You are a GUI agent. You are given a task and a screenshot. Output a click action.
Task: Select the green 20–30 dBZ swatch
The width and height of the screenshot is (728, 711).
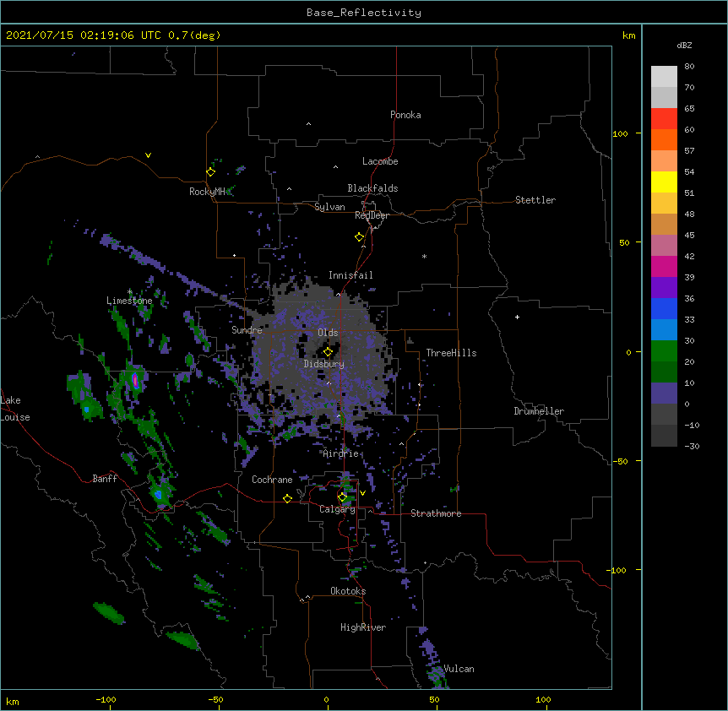click(x=664, y=351)
